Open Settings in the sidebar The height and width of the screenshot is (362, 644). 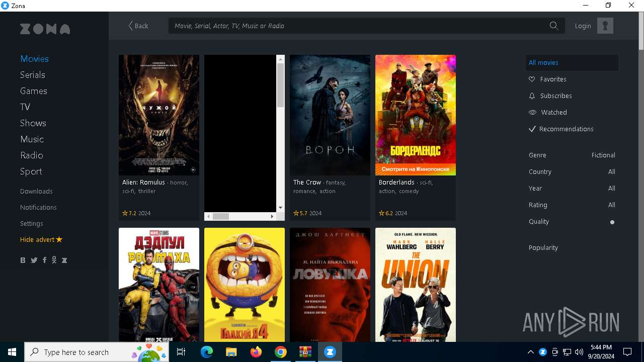(32, 223)
